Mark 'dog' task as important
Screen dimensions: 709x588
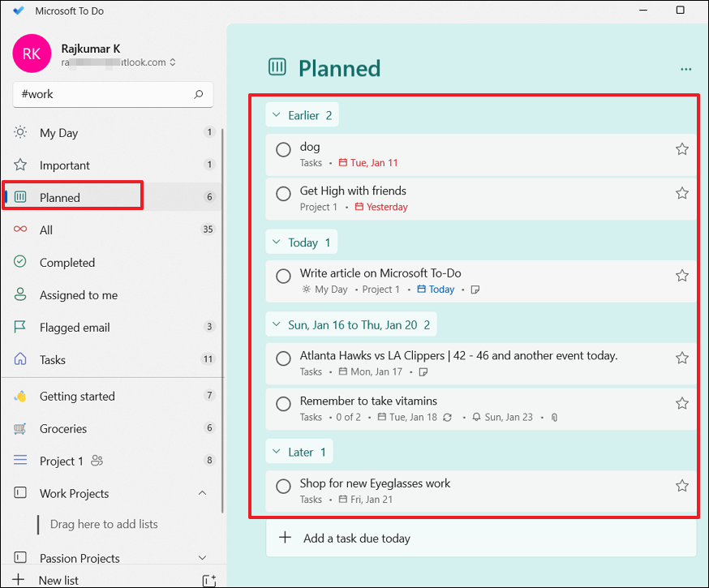682,149
